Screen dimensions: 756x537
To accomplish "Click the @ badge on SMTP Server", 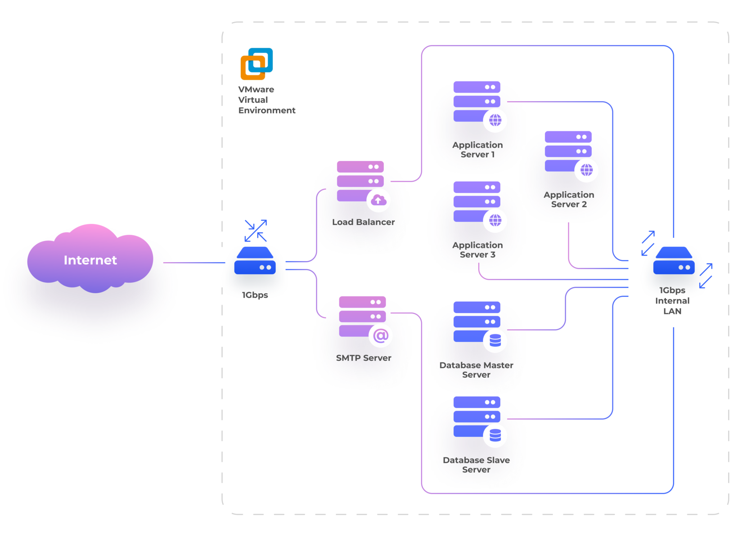I will tap(380, 336).
